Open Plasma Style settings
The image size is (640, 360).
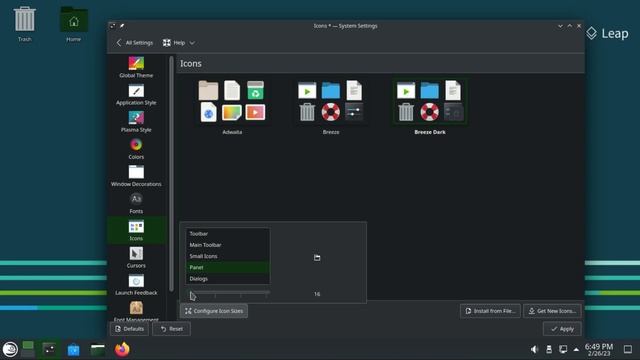tap(136, 121)
